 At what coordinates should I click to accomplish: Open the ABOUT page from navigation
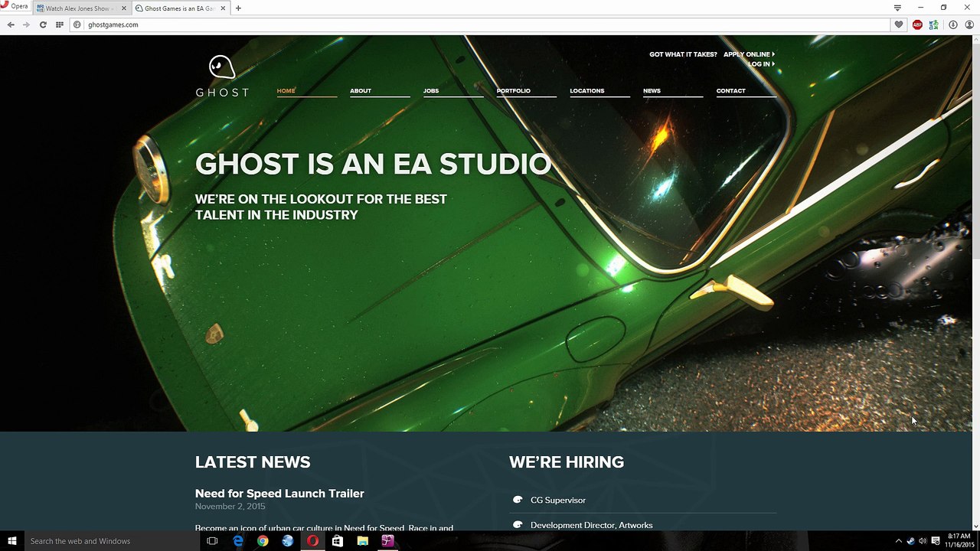[x=360, y=91]
